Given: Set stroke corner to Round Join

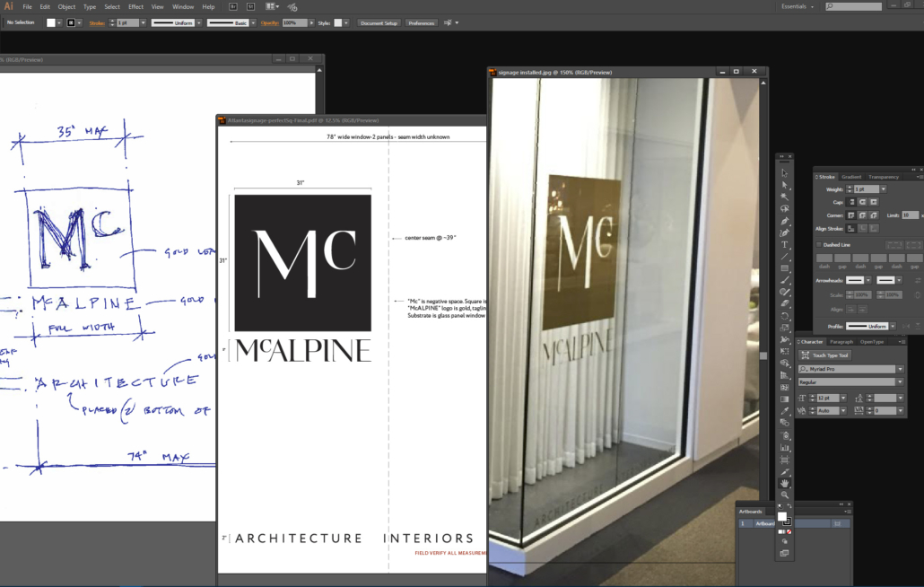Looking at the screenshot, I should (x=862, y=215).
